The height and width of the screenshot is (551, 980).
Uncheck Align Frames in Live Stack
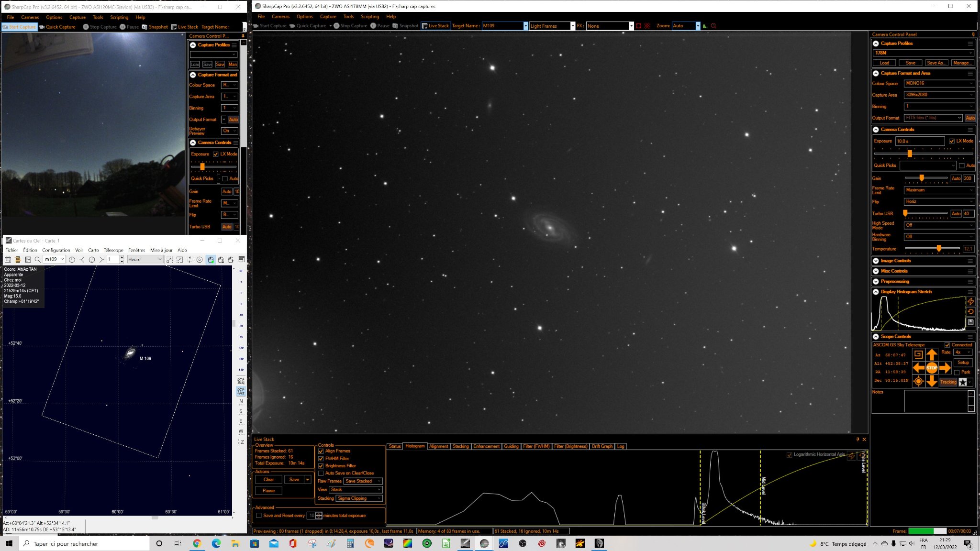[321, 451]
